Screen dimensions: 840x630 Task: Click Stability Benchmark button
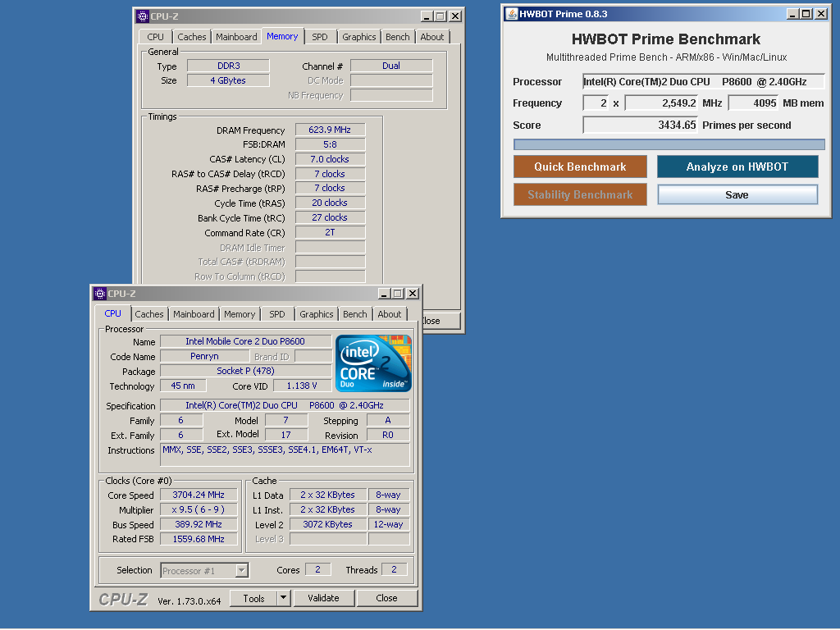point(580,194)
